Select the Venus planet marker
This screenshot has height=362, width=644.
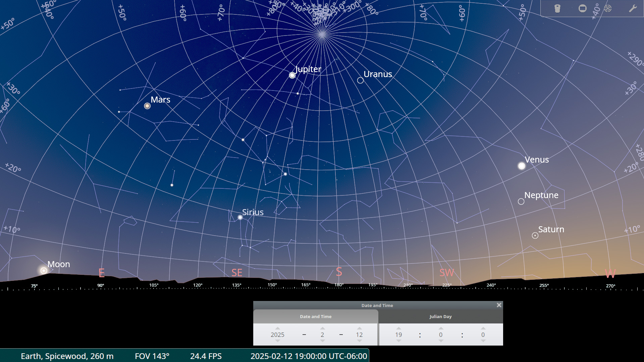coord(522,166)
